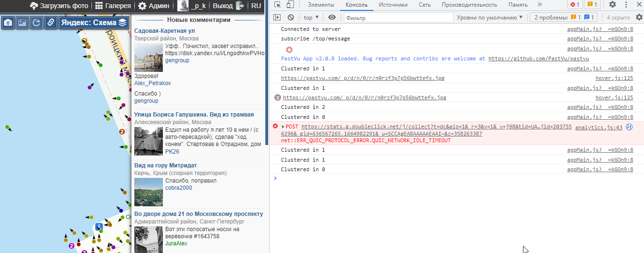
Task: Click the yellow warning count badge
Action: [593, 5]
